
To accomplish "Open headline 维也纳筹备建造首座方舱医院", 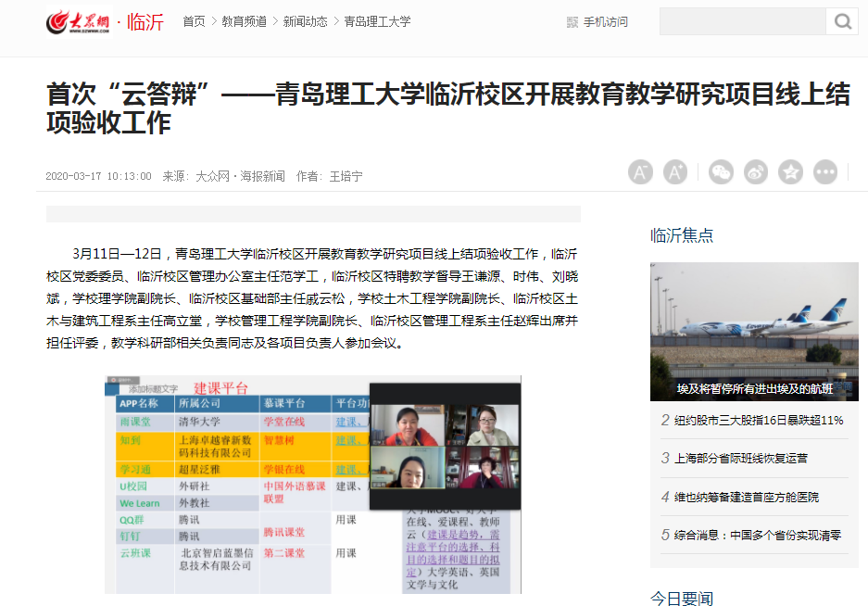I will tap(746, 497).
